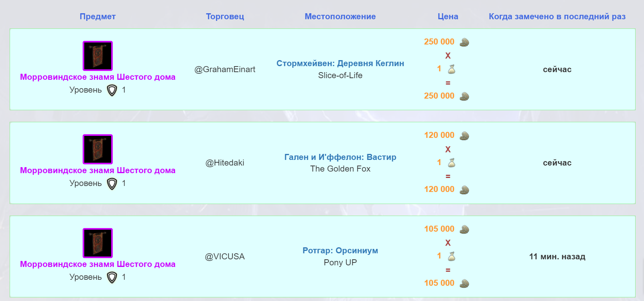Click the trader name @Hitedaki
The width and height of the screenshot is (644, 301).
[225, 163]
